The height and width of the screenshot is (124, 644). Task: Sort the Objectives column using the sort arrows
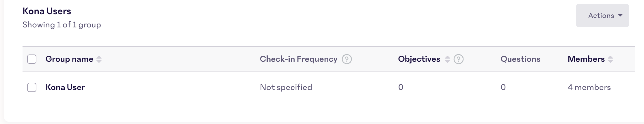point(447,59)
